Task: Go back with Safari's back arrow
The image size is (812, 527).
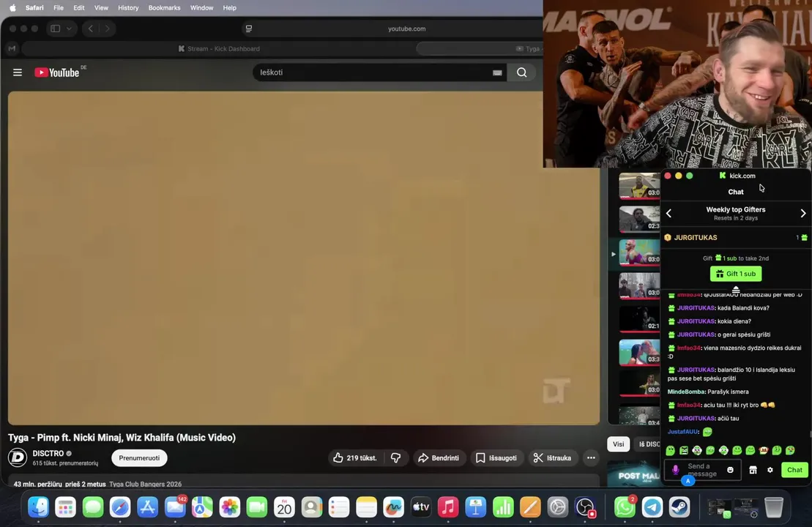Action: [x=91, y=29]
